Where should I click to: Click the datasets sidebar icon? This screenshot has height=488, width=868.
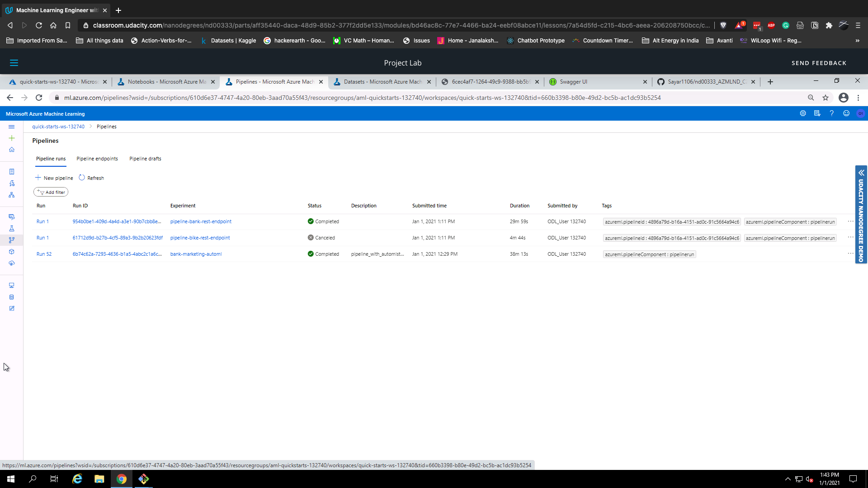click(x=11, y=296)
